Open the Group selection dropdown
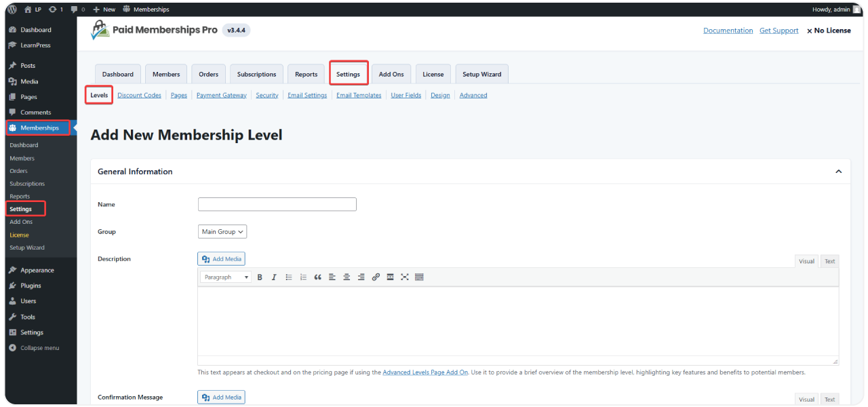The height and width of the screenshot is (407, 868). coord(222,231)
